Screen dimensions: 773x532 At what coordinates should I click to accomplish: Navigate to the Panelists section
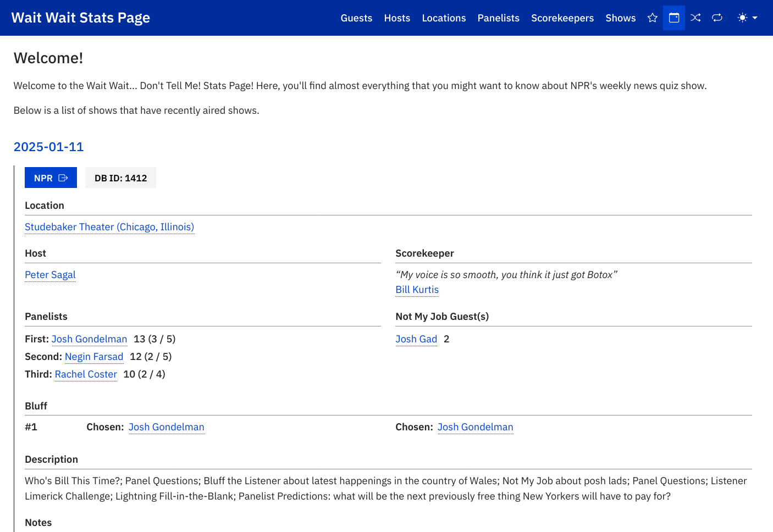pyautogui.click(x=498, y=18)
